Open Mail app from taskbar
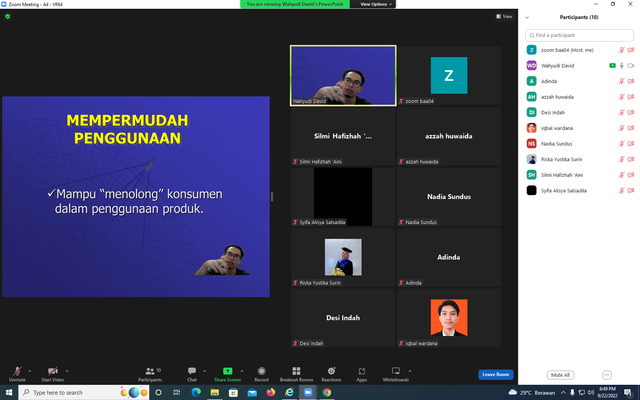Image resolution: width=640 pixels, height=400 pixels. point(252,392)
